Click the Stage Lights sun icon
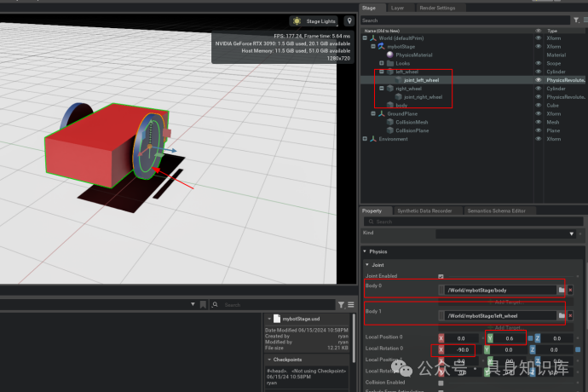 click(297, 21)
